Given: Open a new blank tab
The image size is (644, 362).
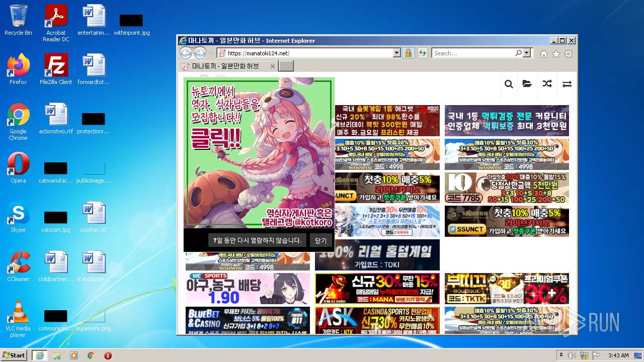Looking at the screenshot, I should (286, 66).
